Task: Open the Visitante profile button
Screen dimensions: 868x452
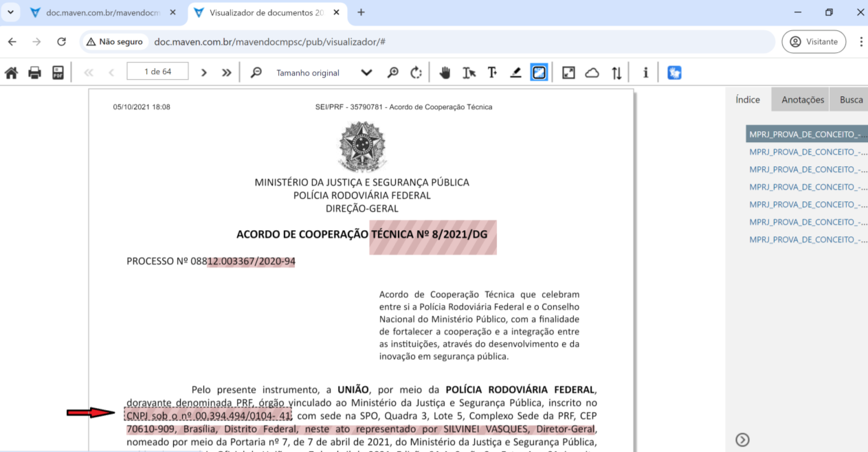Action: [x=814, y=42]
